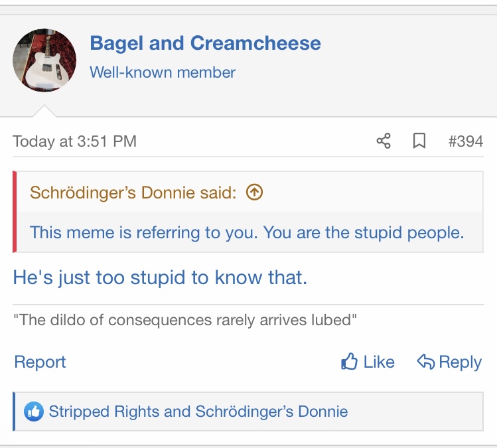Click the signature line about consequences
The width and height of the screenshot is (497, 448).
185,320
